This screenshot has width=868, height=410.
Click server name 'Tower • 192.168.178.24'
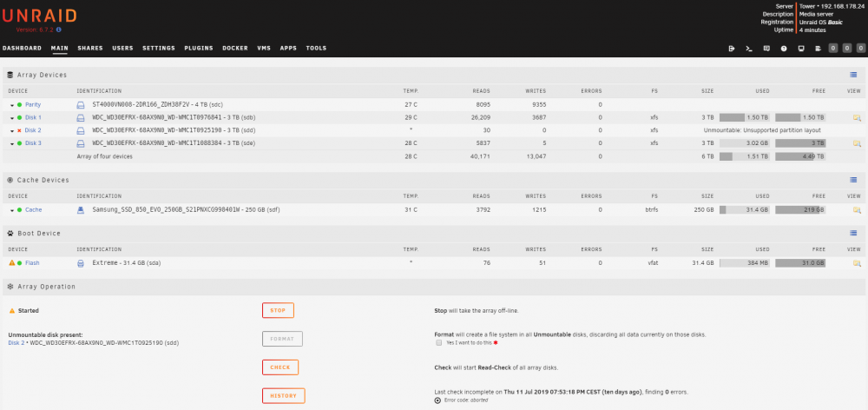tap(832, 6)
